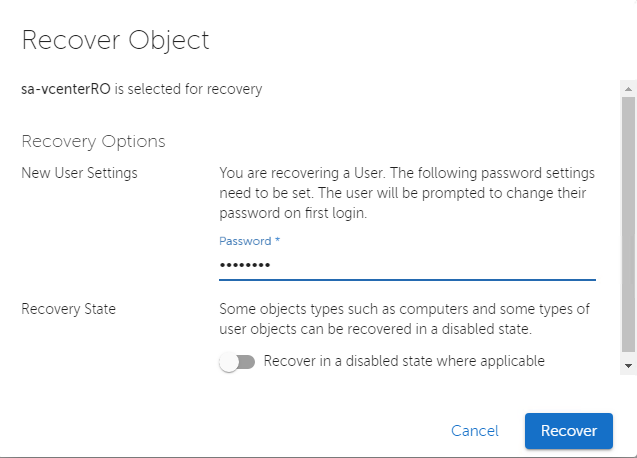
Task: Click the blue underline of Password field
Action: click(x=407, y=280)
